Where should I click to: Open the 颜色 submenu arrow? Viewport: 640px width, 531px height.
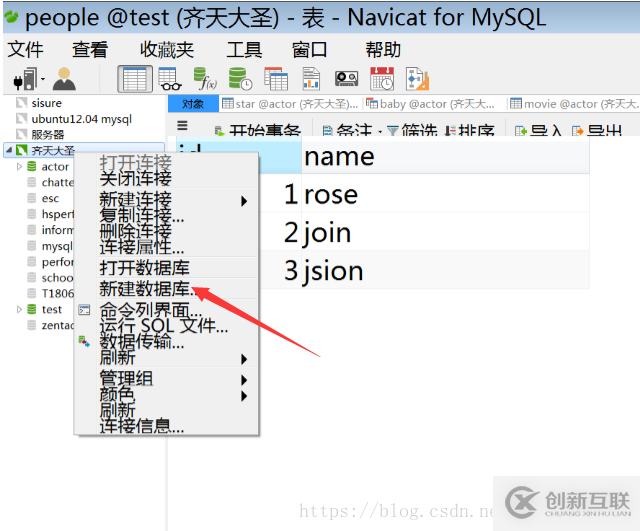click(x=244, y=396)
